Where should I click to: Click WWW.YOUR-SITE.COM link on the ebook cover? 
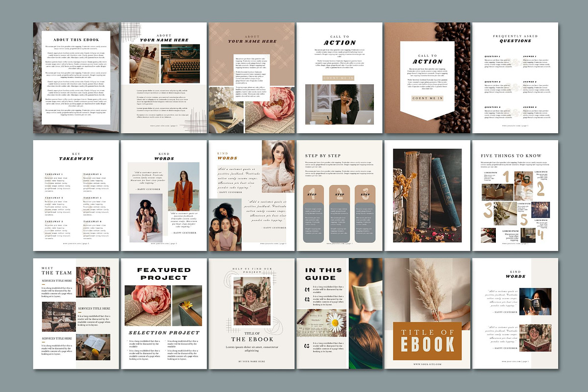(427, 364)
